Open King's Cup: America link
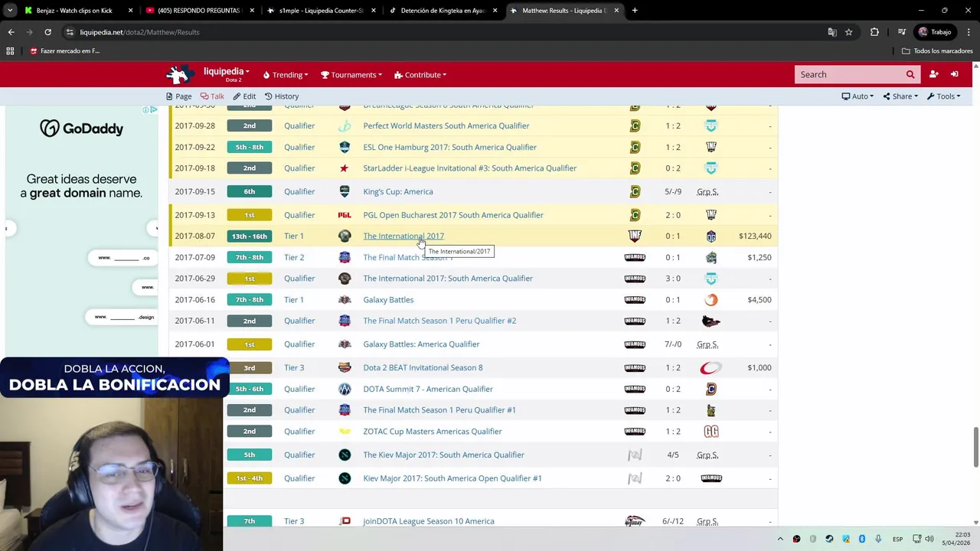Image resolution: width=980 pixels, height=551 pixels. pos(398,191)
